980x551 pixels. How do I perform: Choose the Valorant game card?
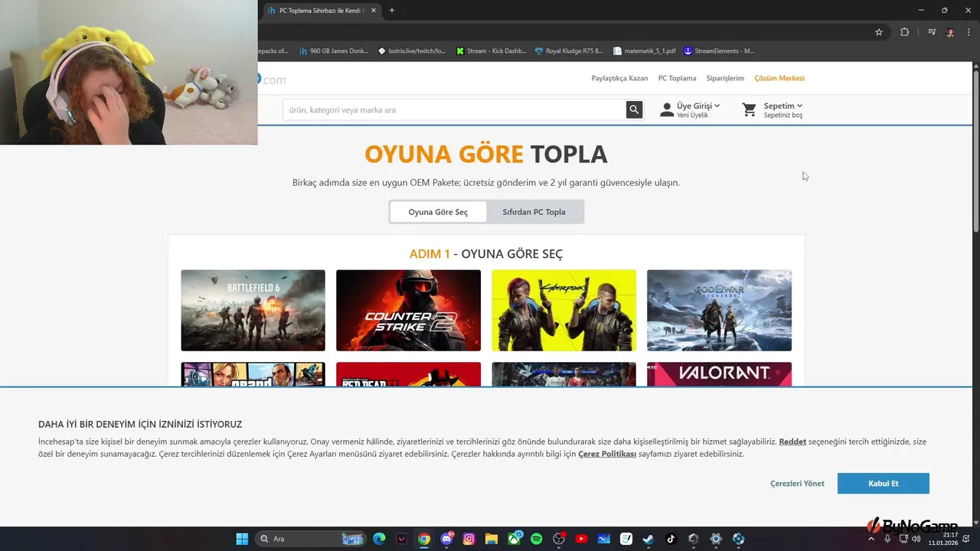point(719,374)
